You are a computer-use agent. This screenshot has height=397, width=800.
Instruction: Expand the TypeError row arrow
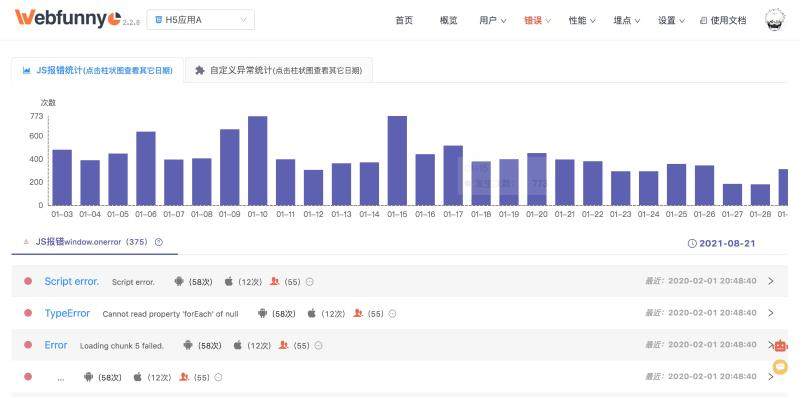[x=770, y=313]
